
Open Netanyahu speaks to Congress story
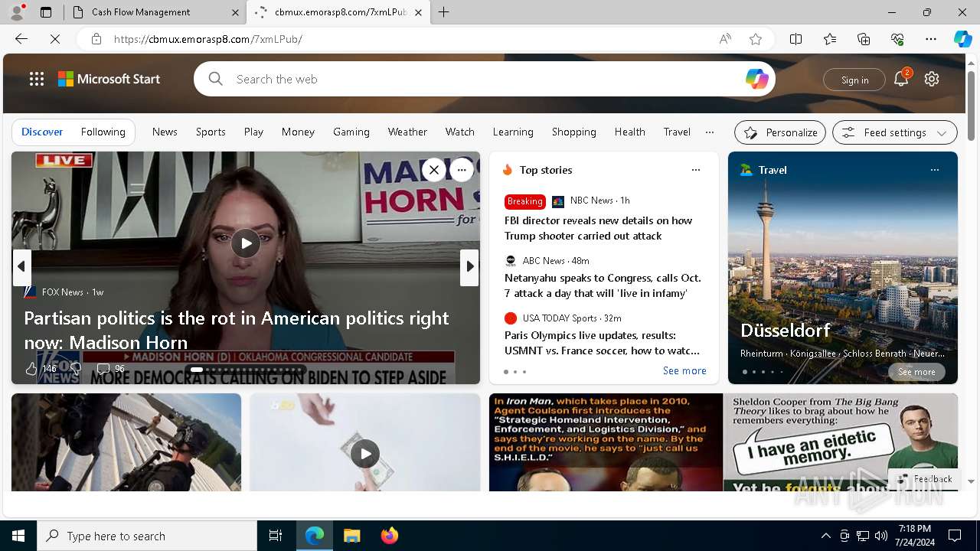point(603,285)
